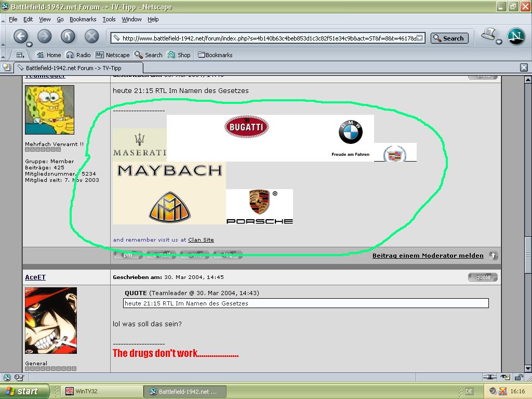Open the sidebar panel toggle icon
The width and height of the screenshot is (532, 399).
click(20, 55)
